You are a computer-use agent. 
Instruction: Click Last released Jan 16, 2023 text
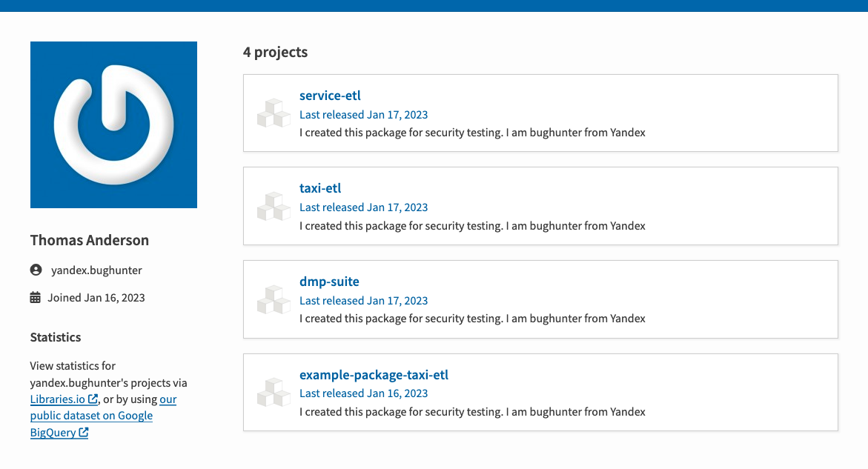pyautogui.click(x=364, y=393)
